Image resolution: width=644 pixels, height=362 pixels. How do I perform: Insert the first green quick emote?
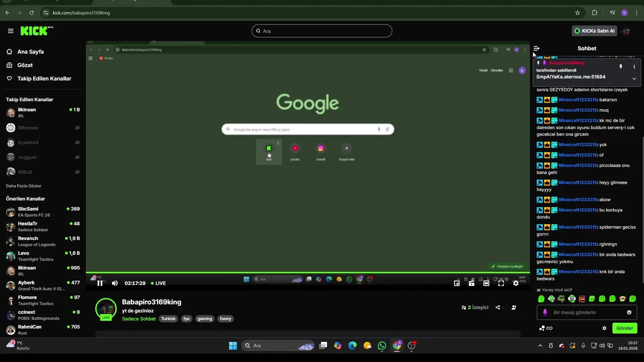tap(541, 299)
